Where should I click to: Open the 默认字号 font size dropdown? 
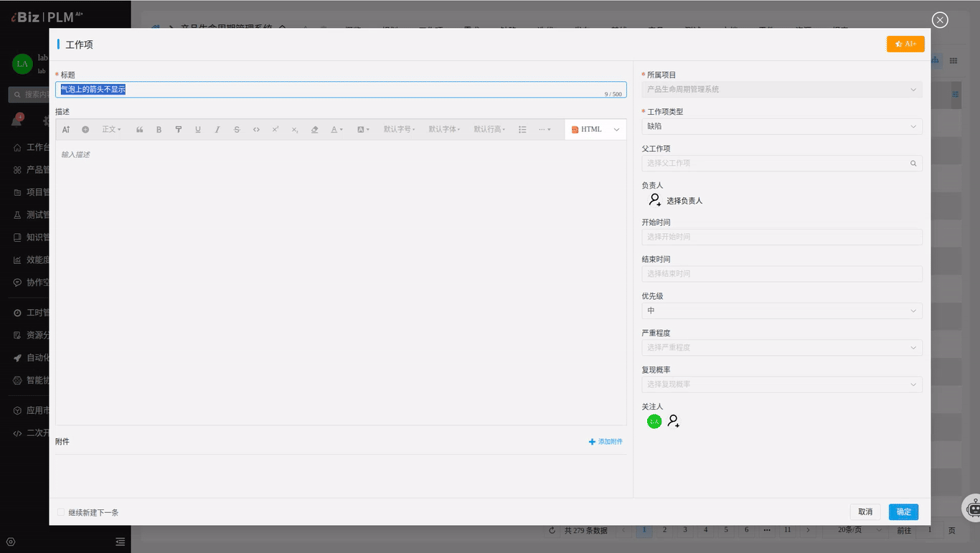[x=400, y=130]
